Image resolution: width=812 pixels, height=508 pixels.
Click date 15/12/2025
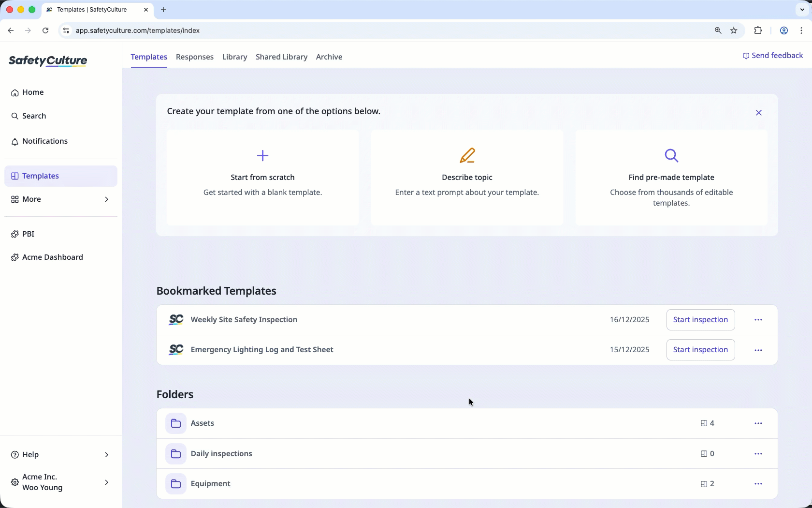[x=629, y=350]
